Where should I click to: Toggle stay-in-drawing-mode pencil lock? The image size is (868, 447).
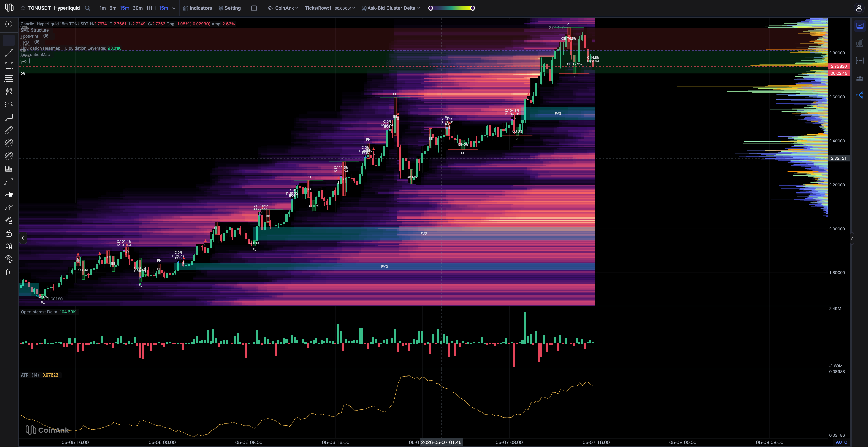click(9, 220)
